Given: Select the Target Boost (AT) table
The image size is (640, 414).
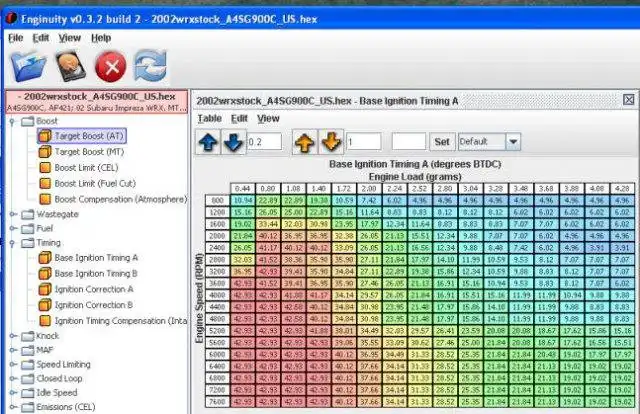Looking at the screenshot, I should coord(82,136).
